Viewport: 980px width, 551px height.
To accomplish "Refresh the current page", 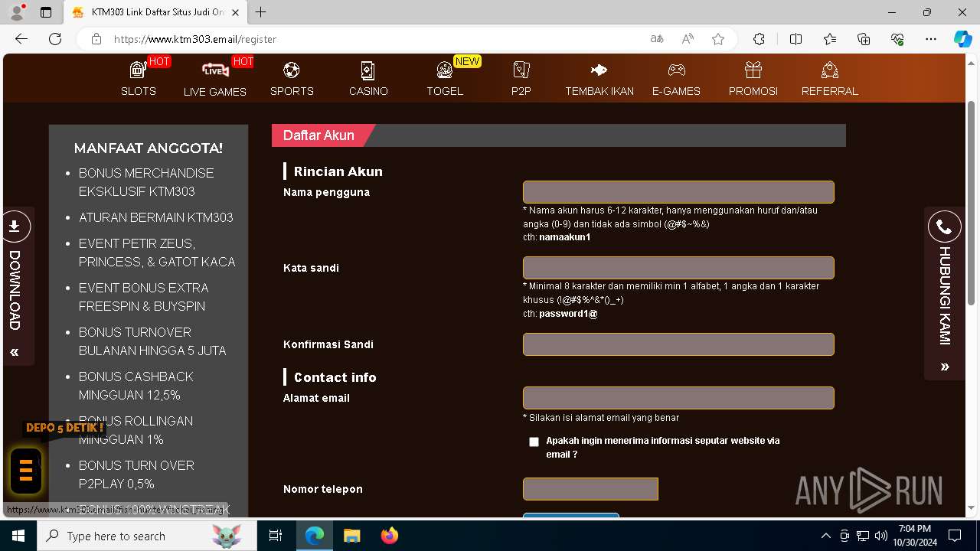I will click(x=55, y=39).
